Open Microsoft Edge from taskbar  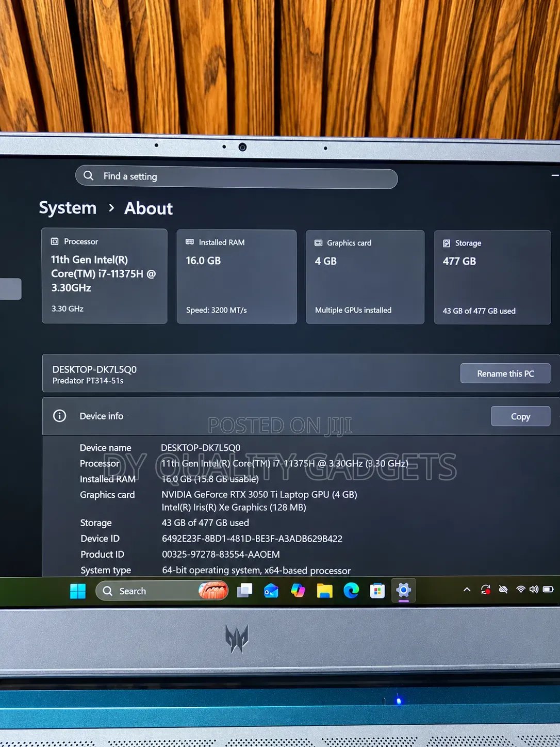click(x=351, y=590)
